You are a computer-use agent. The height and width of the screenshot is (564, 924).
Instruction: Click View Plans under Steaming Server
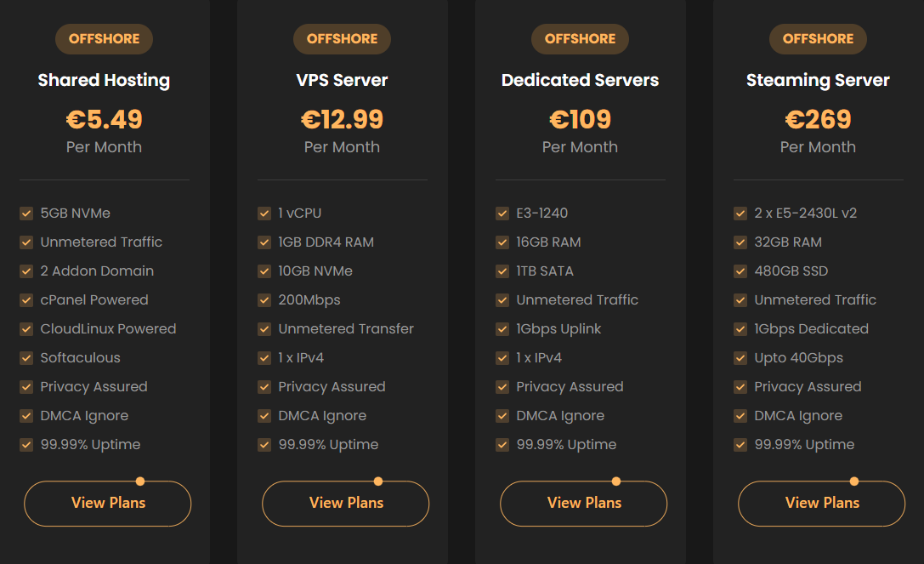(x=822, y=504)
